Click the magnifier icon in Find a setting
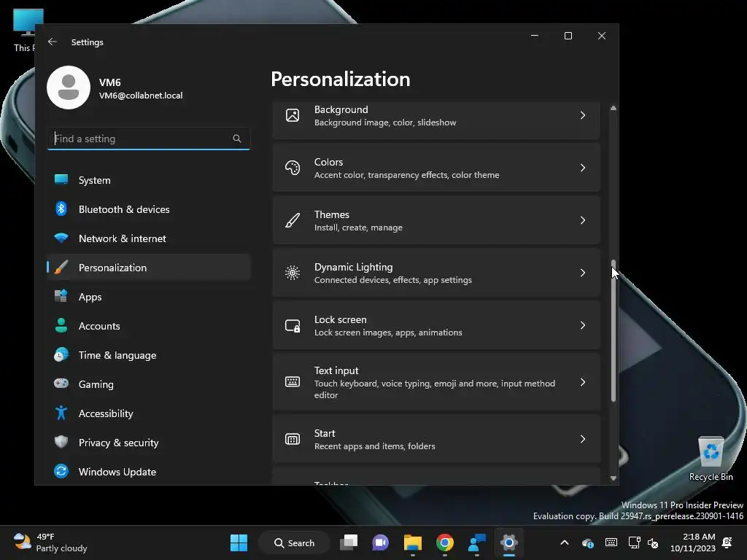This screenshot has width=747, height=560. [237, 139]
